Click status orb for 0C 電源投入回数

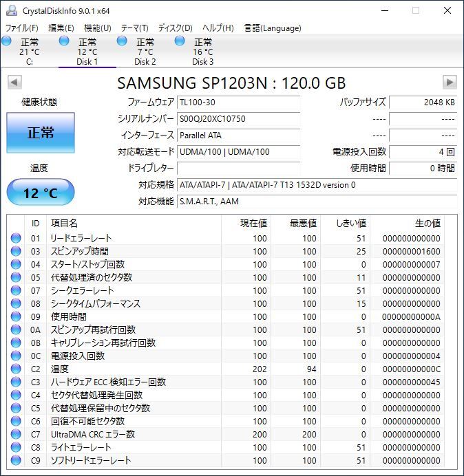pyautogui.click(x=16, y=356)
